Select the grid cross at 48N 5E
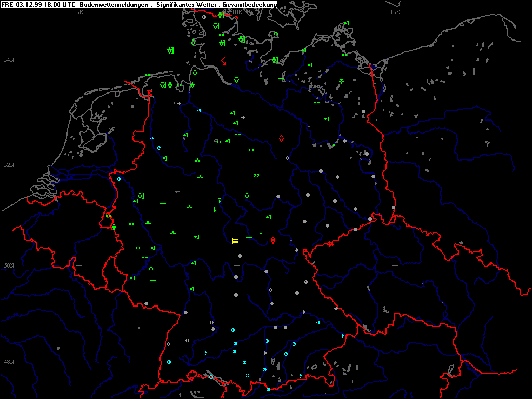Screen dimensions: 532x399 pos(79,362)
